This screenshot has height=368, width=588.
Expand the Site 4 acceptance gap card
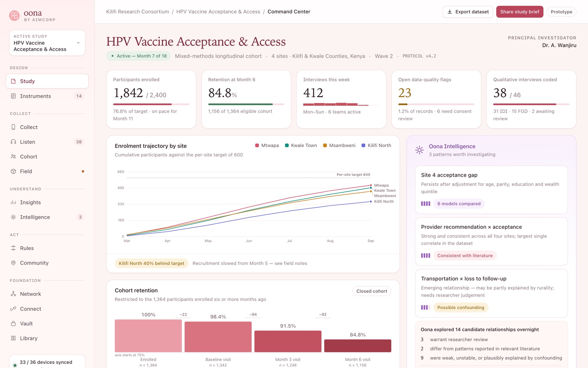491,190
